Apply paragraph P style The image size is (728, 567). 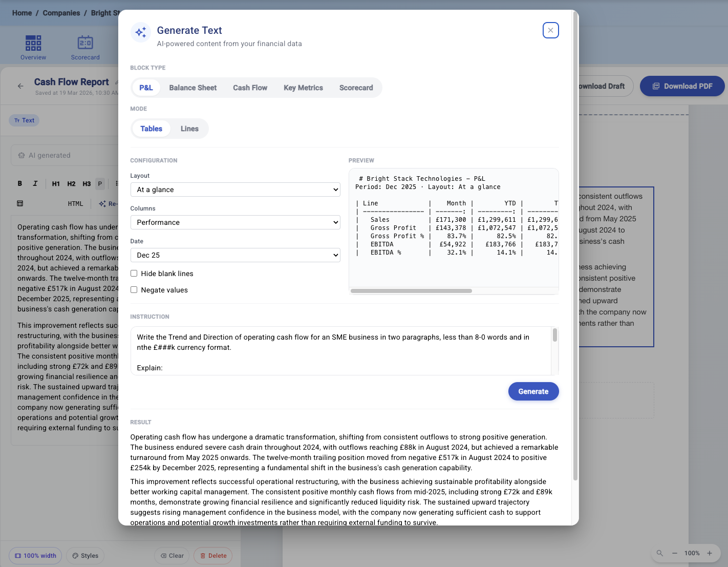[100, 183]
